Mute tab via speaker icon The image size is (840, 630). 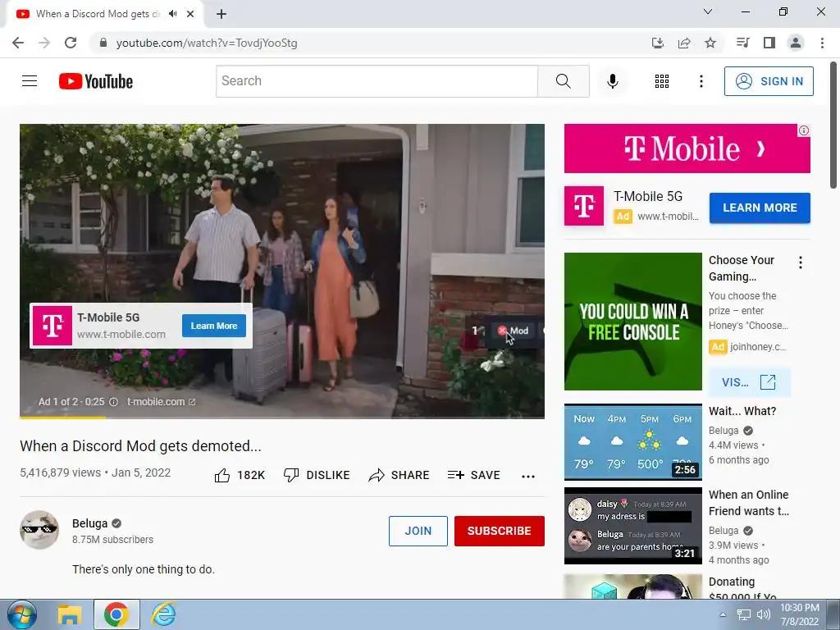[172, 14]
